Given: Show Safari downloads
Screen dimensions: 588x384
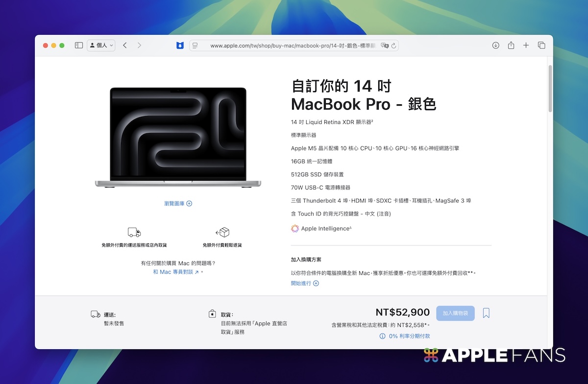Looking at the screenshot, I should [495, 46].
